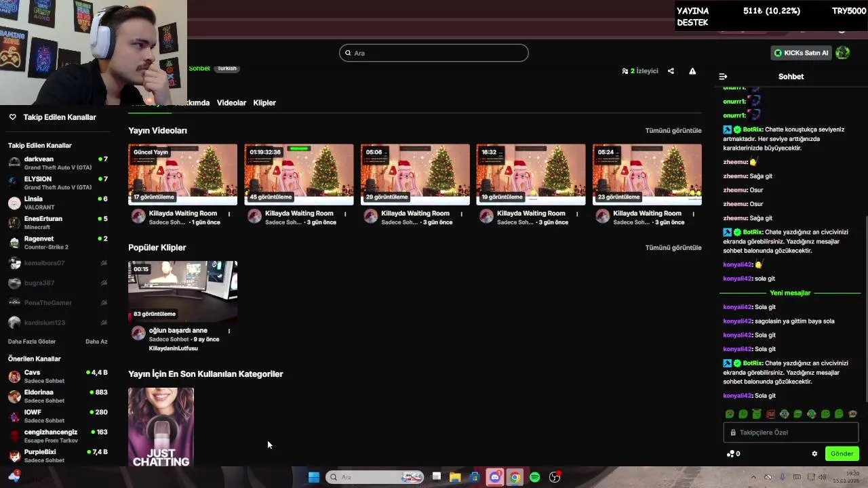
Task: Open the Linsia VALORANT channel
Action: coord(58,203)
